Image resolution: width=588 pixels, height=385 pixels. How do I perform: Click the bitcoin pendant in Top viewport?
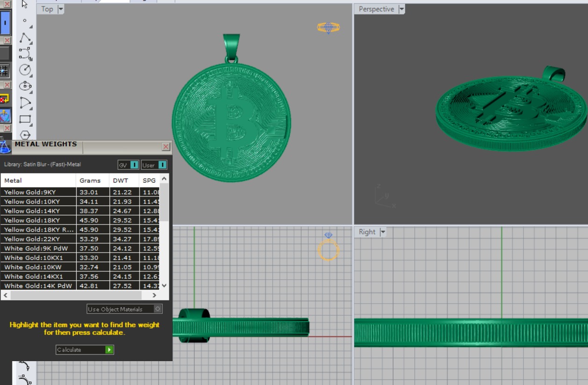[231, 123]
